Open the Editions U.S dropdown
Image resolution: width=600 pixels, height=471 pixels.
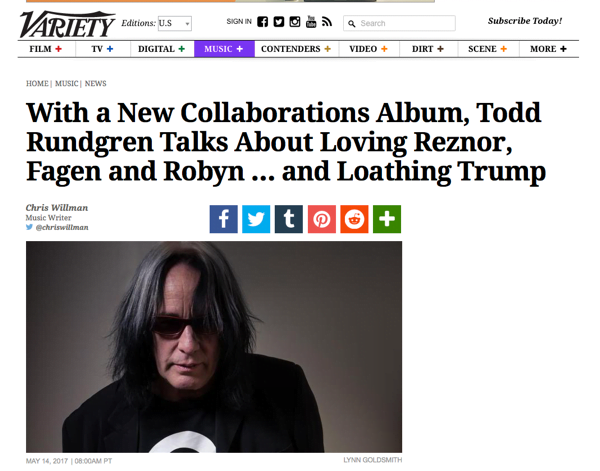(x=174, y=23)
